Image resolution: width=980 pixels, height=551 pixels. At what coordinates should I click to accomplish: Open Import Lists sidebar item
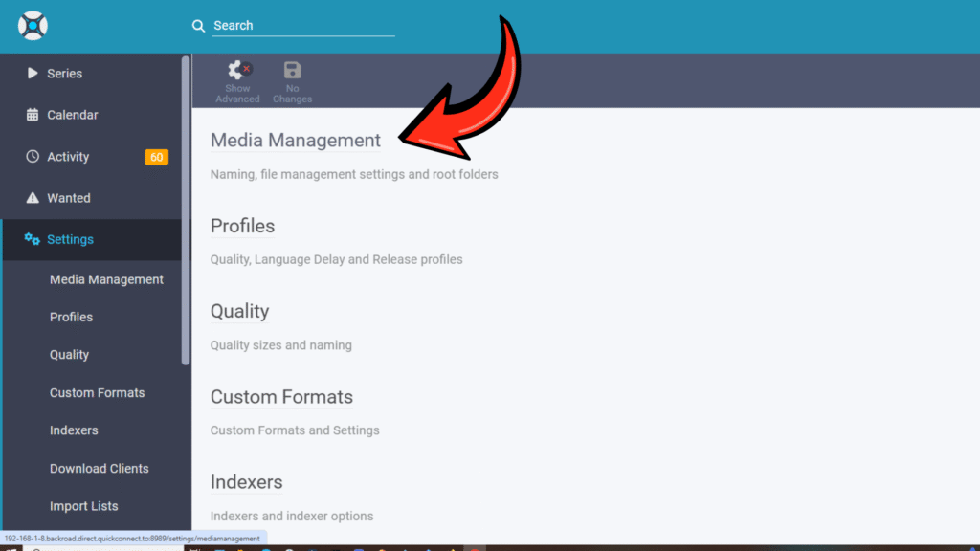point(83,506)
